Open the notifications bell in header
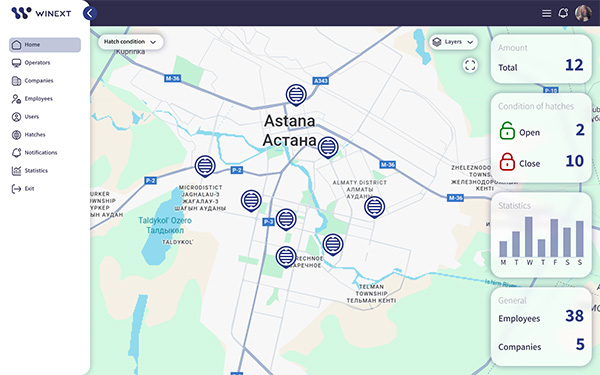The height and width of the screenshot is (375, 600). (563, 13)
